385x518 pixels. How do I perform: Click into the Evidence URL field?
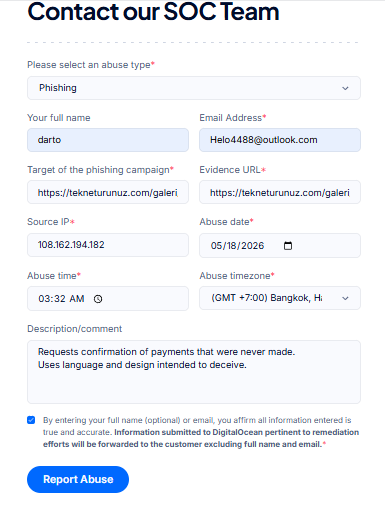tap(280, 192)
